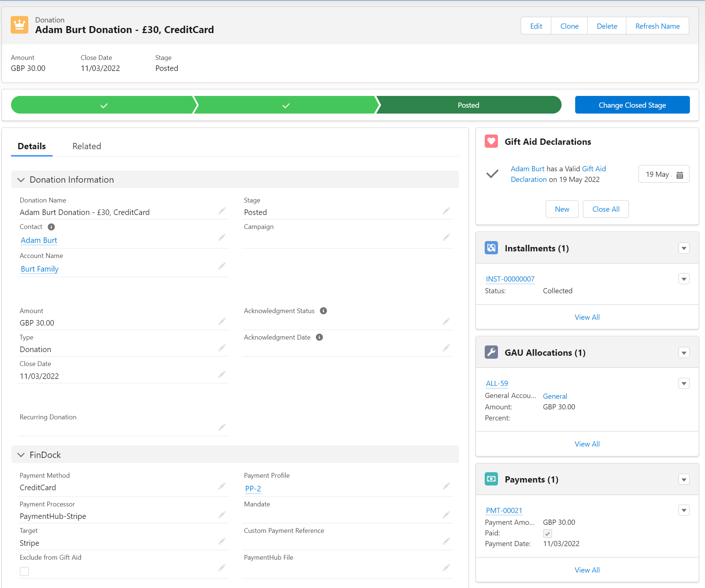Screen dimensions: 705x588
Task: Click the Gift Aid date input field
Action: point(658,174)
